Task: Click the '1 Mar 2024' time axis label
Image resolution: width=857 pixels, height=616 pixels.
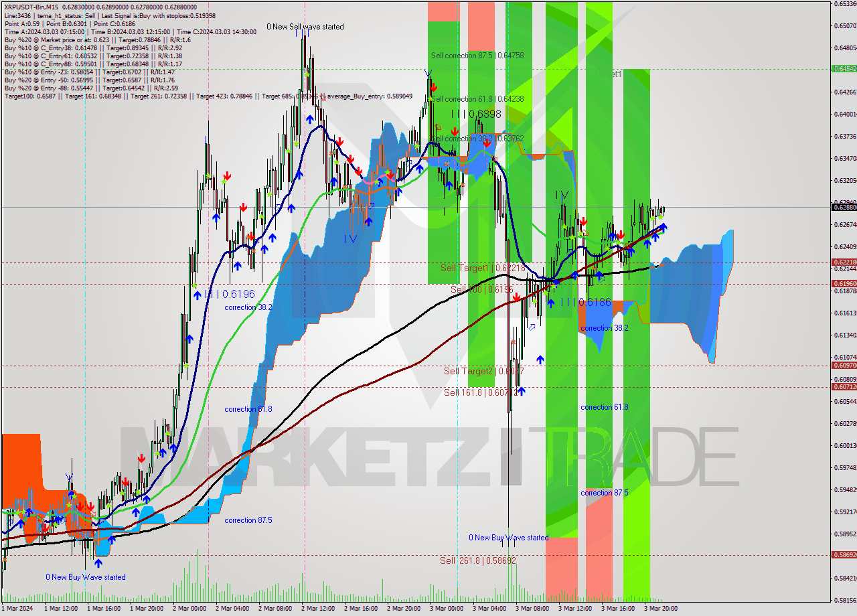Action: pyautogui.click(x=18, y=609)
